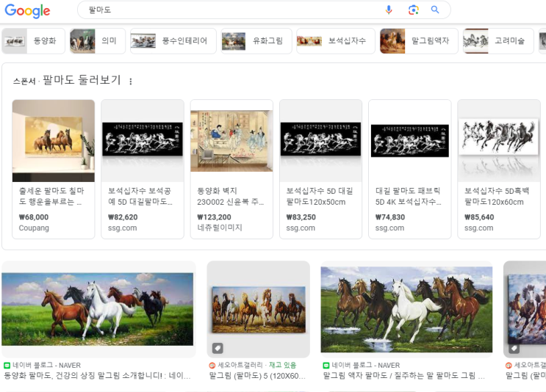The image size is (546, 392).
Task: Select the 동양화 filter chip
Action: coord(33,41)
